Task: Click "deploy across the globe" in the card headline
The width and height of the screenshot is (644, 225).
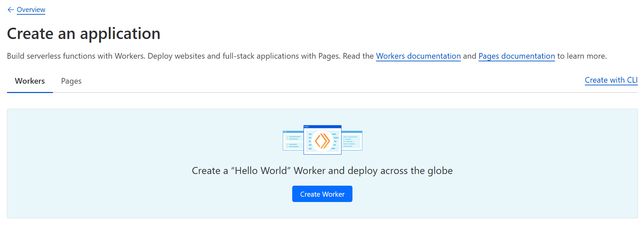Action: (400, 171)
